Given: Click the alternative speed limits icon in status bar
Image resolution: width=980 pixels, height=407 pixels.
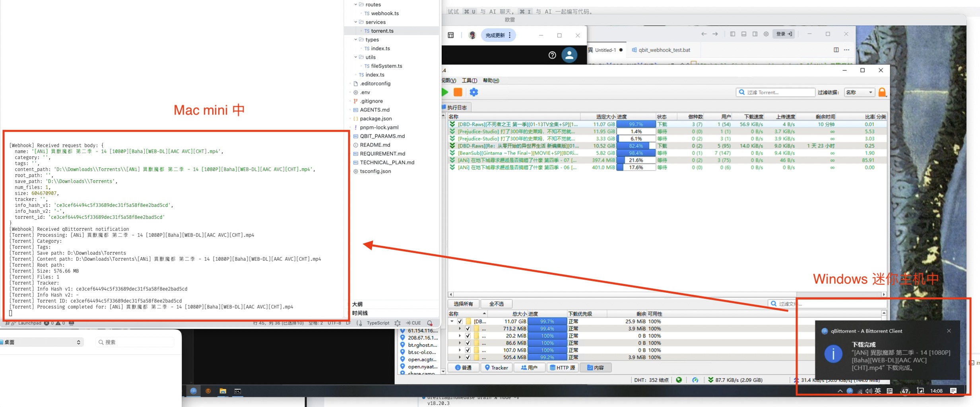Looking at the screenshot, I should (x=695, y=380).
